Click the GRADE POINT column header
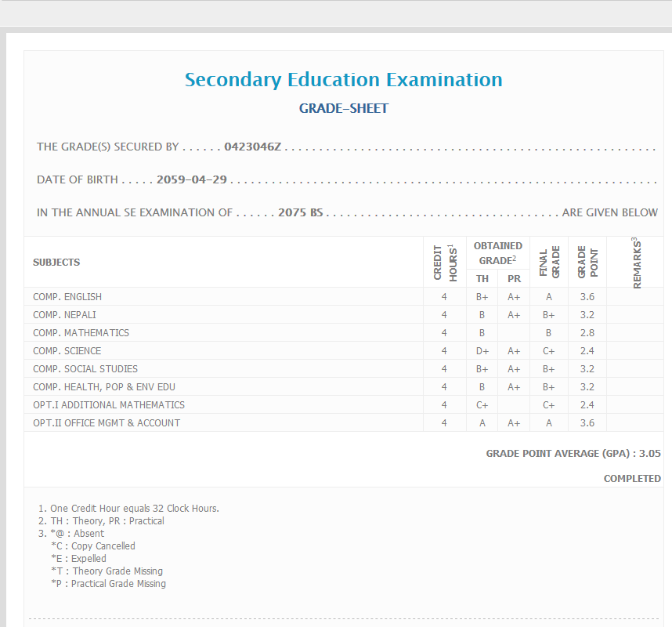Screen dimensions: 672x627 [x=587, y=263]
